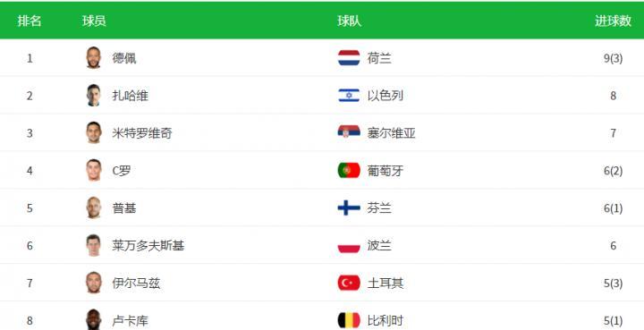Click the Israel flag icon
This screenshot has width=644, height=330.
(349, 95)
